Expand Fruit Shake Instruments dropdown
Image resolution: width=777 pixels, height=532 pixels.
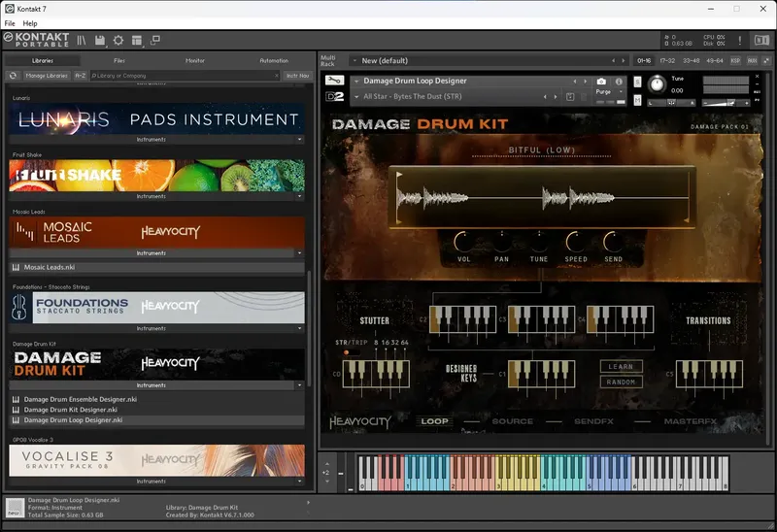tap(299, 196)
